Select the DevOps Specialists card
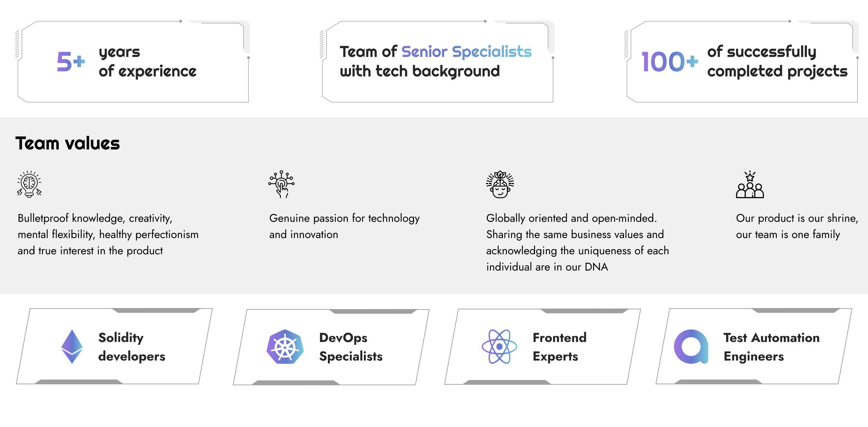The image size is (868, 427). [x=331, y=347]
